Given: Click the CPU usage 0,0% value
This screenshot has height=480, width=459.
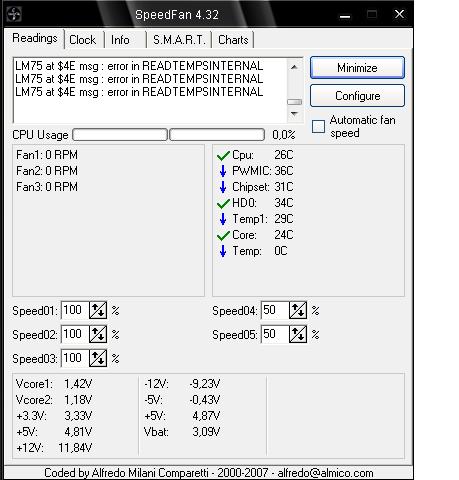Looking at the screenshot, I should click(x=284, y=135).
